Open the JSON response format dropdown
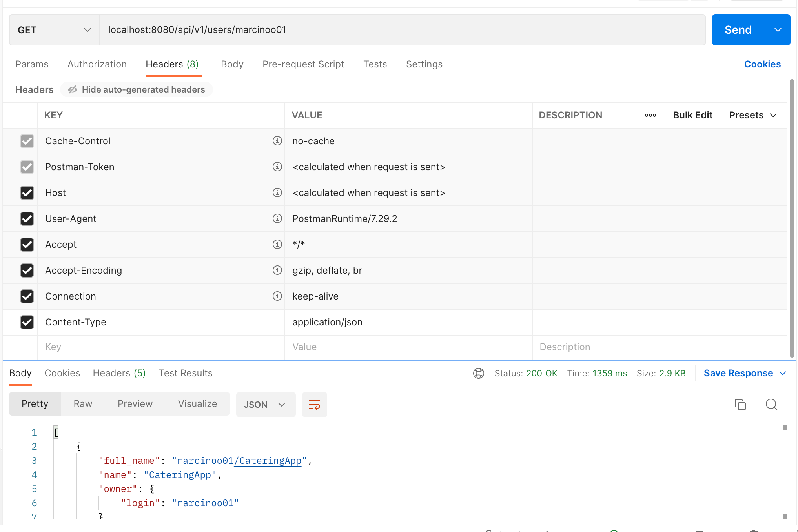Image resolution: width=798 pixels, height=532 pixels. [266, 404]
